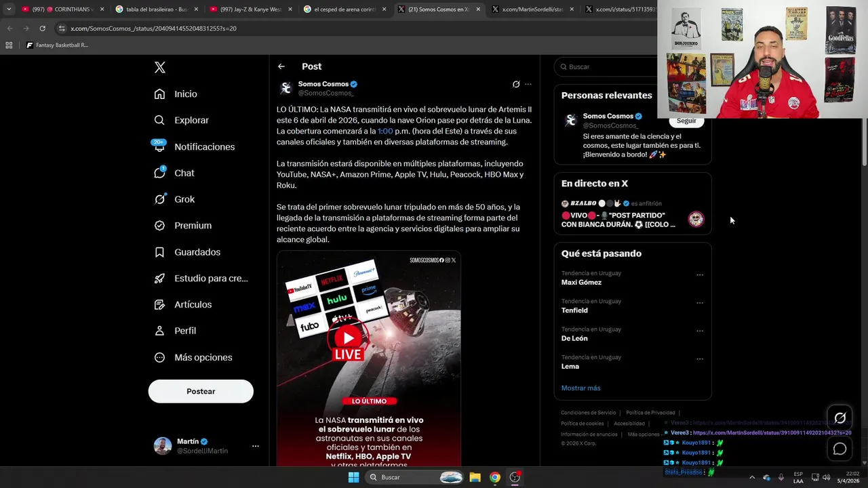Click the Estudio para creadores rocket icon
The width and height of the screenshot is (868, 488).
(x=159, y=278)
